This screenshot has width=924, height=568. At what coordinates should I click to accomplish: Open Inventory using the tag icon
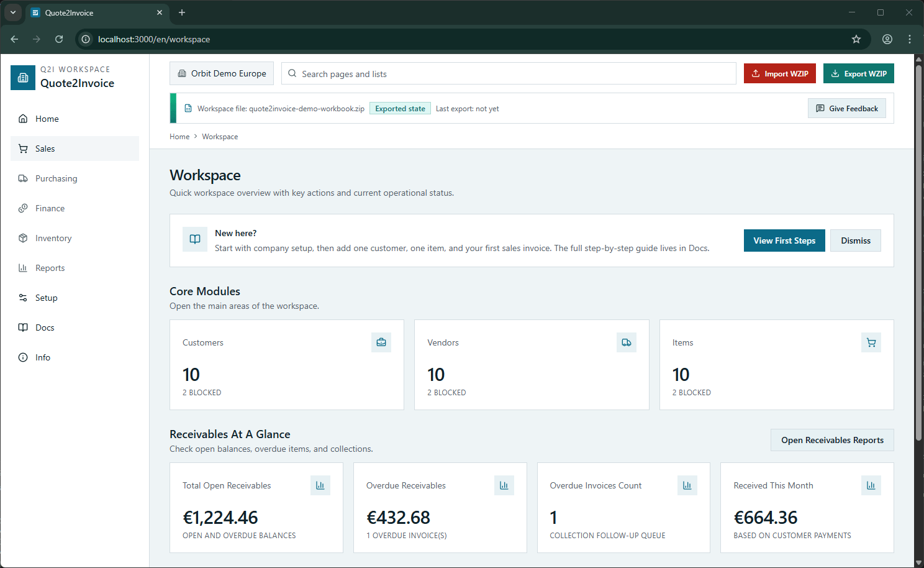coord(23,238)
